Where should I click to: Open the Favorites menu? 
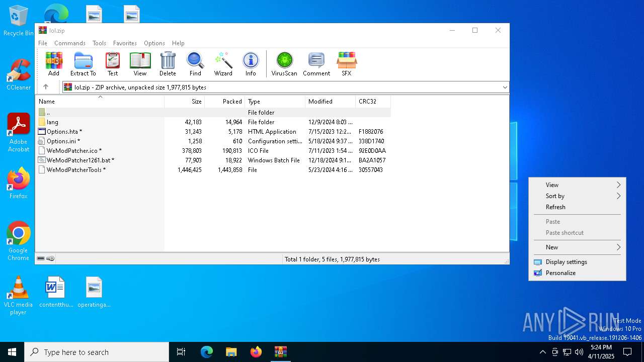pos(125,43)
